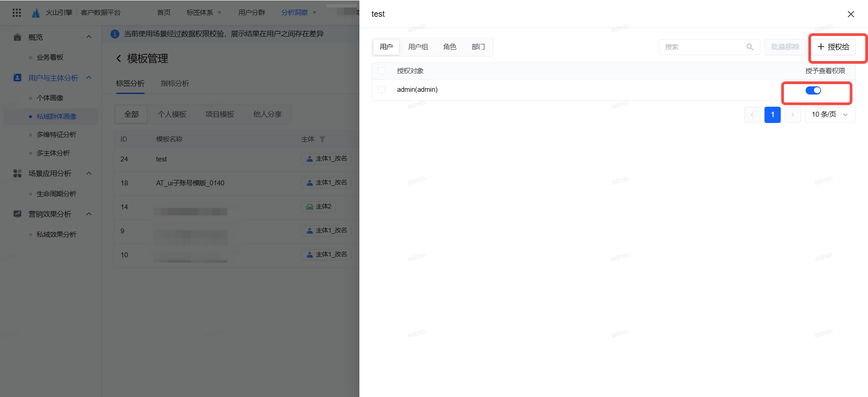Viewport: 868px width, 397px height.
Task: Click 主体1_改名 tag in test row
Action: click(326, 159)
